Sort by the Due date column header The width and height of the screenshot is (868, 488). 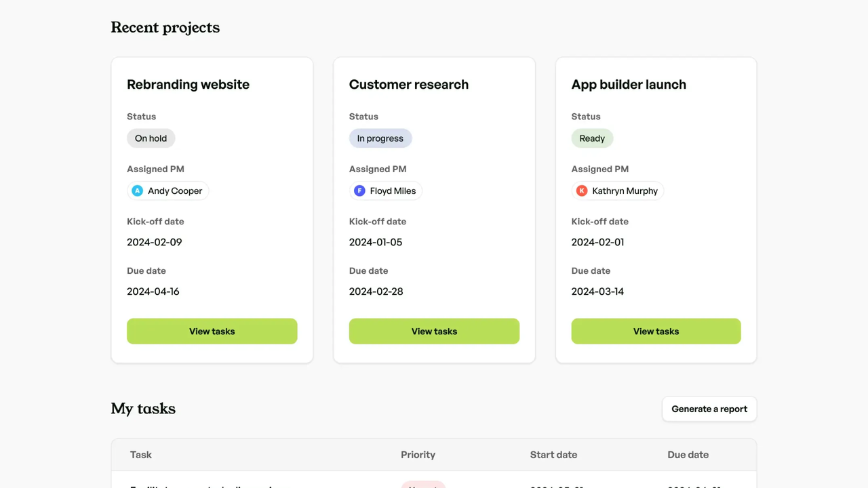click(x=688, y=455)
